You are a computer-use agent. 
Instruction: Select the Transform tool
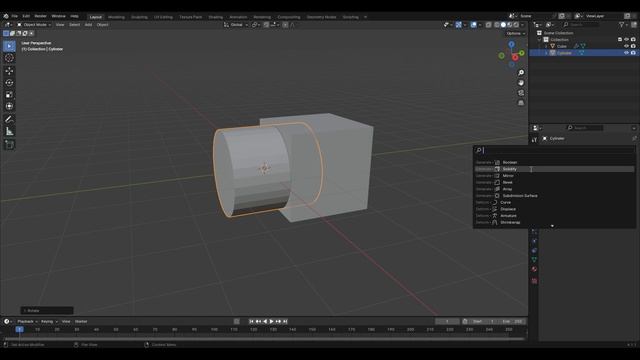9,107
